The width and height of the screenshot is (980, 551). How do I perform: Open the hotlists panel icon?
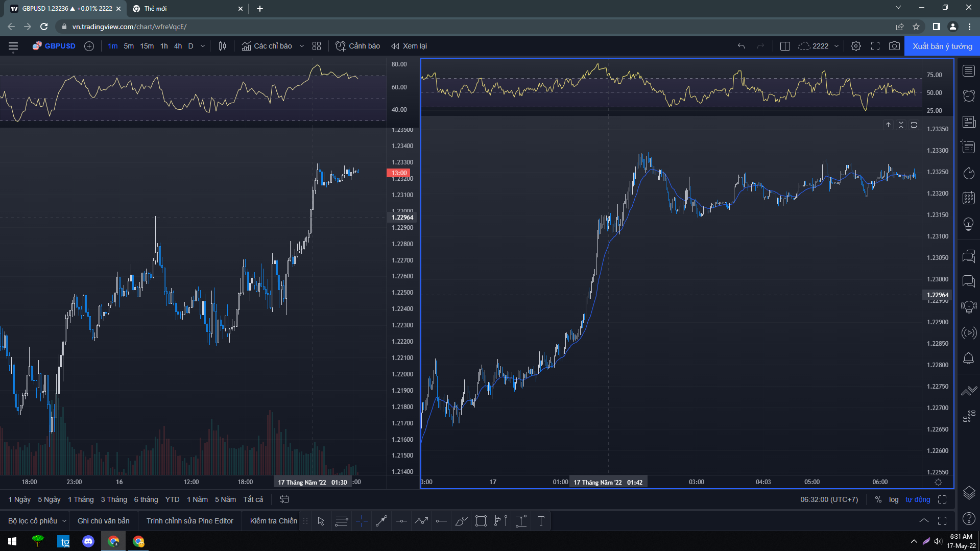coord(969,173)
